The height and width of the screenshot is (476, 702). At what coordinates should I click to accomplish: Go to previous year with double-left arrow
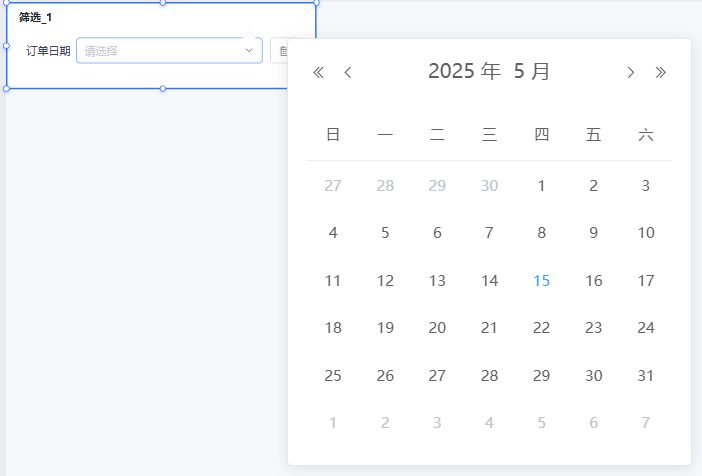point(318,72)
